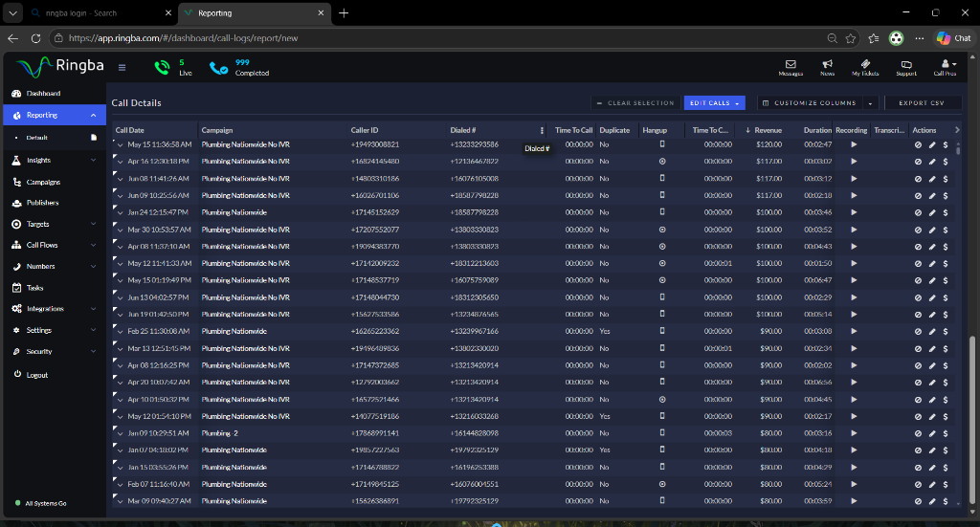The image size is (980, 527).
Task: Click the Caller ID +17145152629 cell
Action: 375,213
